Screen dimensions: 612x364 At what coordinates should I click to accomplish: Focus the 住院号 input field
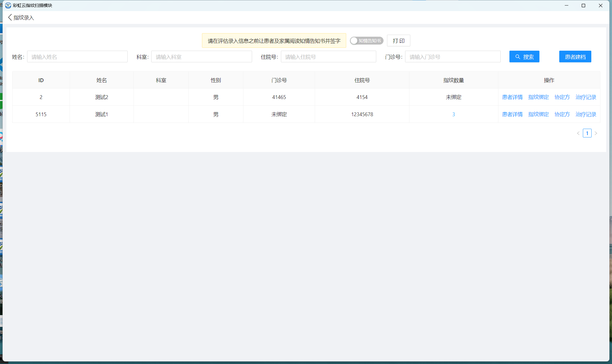[x=328, y=57]
